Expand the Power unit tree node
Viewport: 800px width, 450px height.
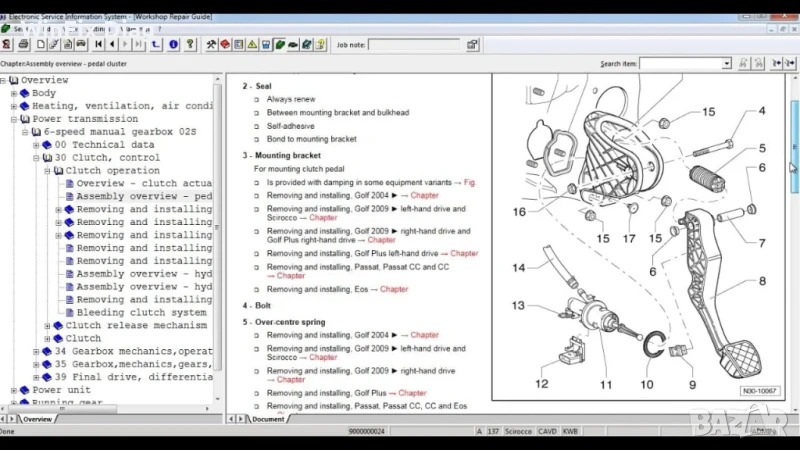(x=14, y=390)
